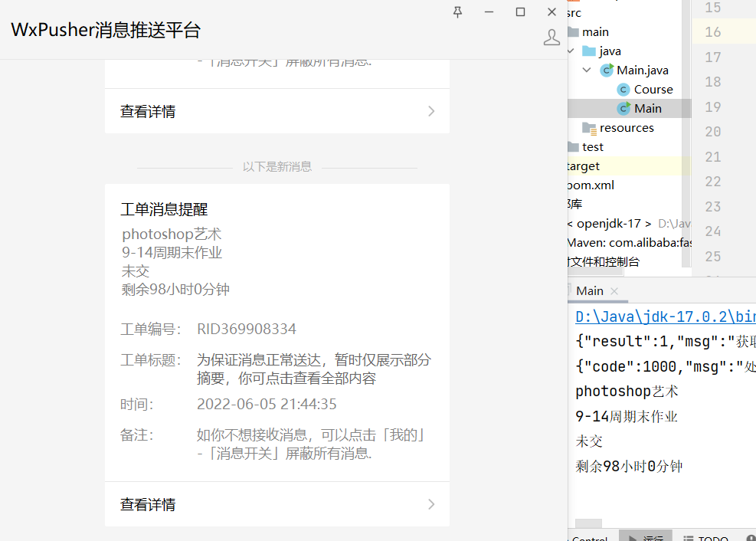Open pom.xml in project tree

tap(591, 185)
